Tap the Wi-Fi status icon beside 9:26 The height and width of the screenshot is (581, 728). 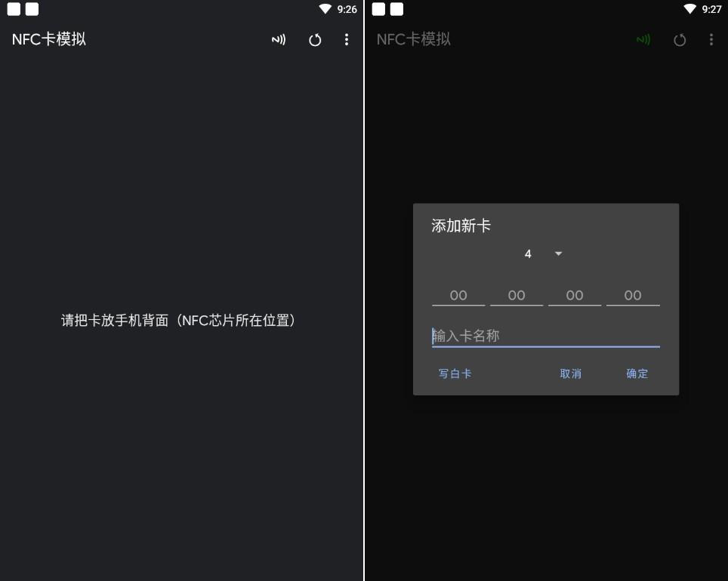tap(325, 9)
